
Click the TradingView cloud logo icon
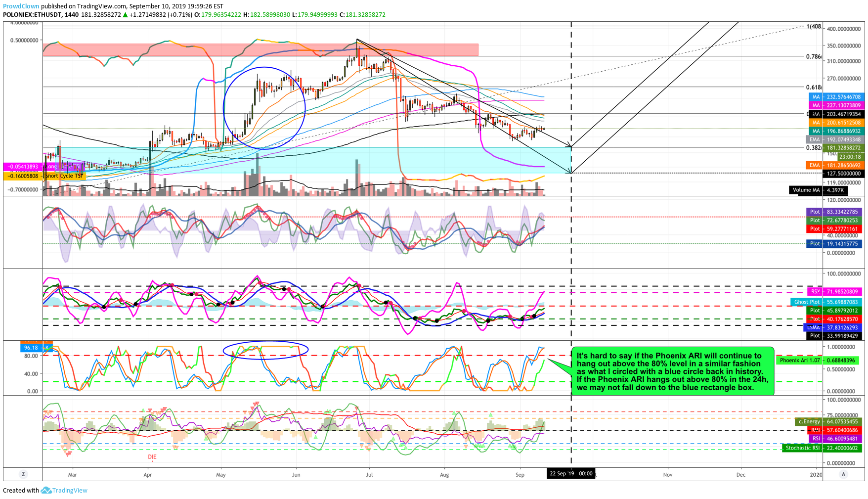pyautogui.click(x=46, y=490)
